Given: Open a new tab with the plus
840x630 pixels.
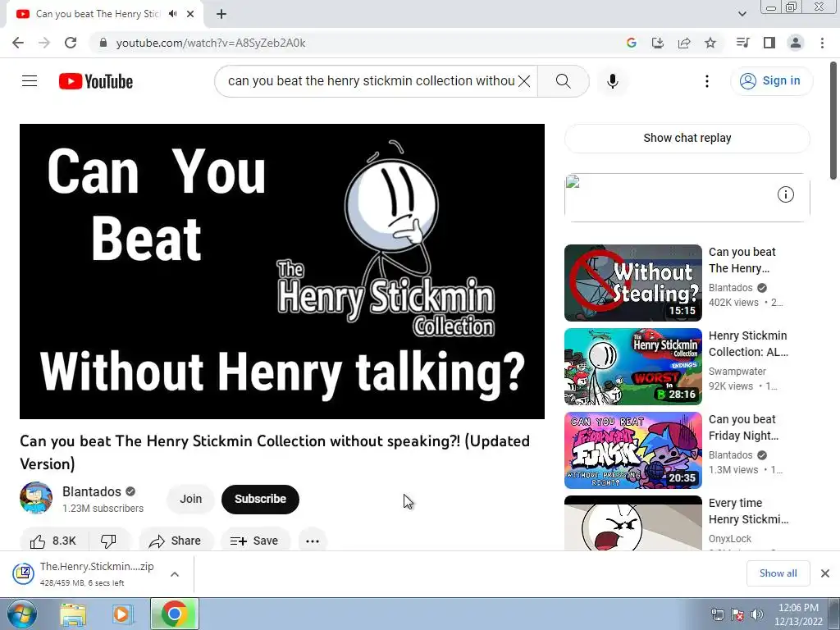Looking at the screenshot, I should [221, 14].
